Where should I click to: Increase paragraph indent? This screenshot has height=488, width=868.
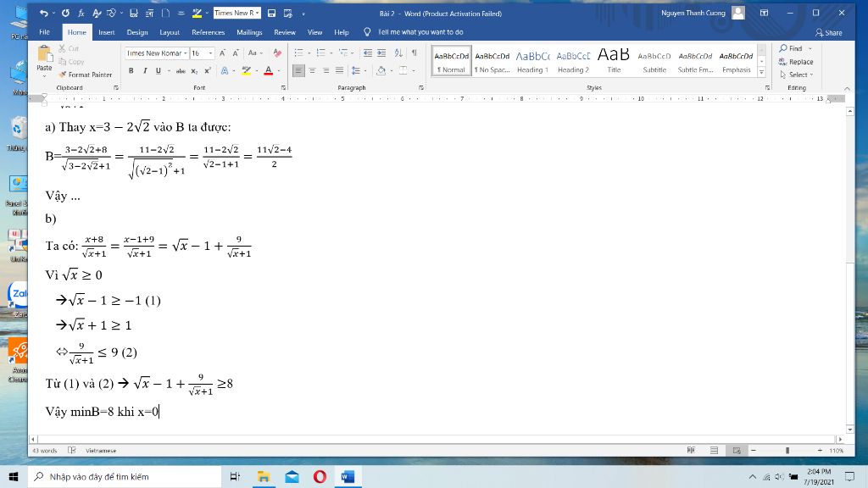point(381,53)
